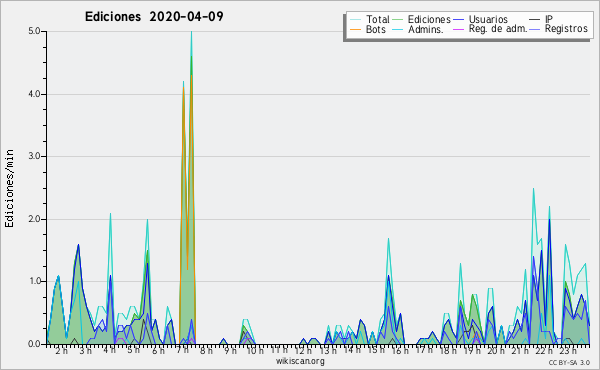600x370 pixels.
Task: Click the Total peak of 2.5 near 22 h
Action: pos(533,189)
